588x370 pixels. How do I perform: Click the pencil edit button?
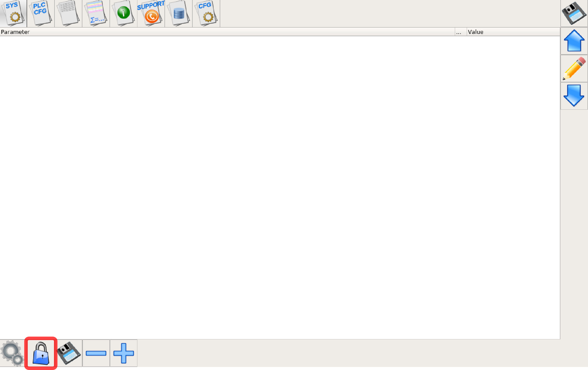point(574,68)
